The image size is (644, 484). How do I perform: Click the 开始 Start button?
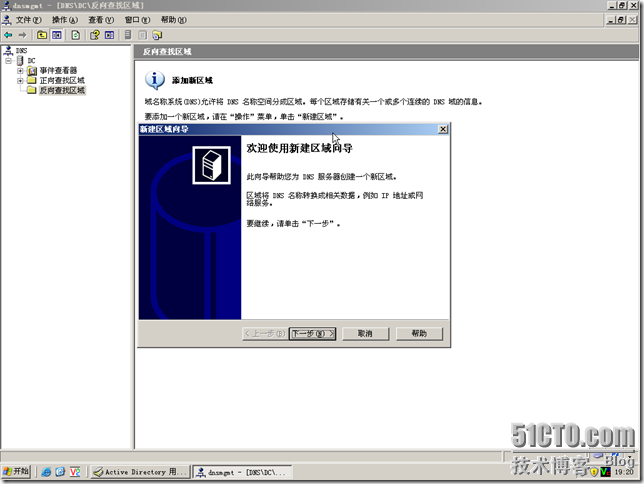click(16, 471)
